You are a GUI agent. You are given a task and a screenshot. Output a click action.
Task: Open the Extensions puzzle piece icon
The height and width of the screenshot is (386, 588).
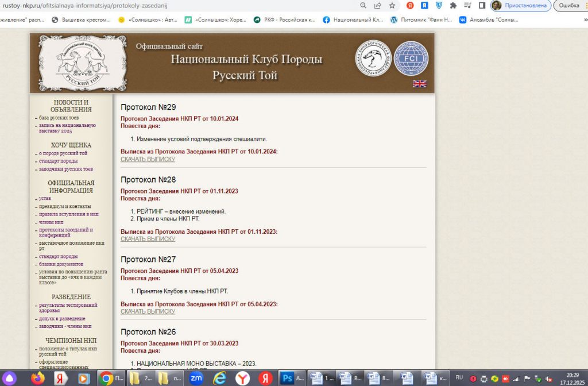[453, 5]
